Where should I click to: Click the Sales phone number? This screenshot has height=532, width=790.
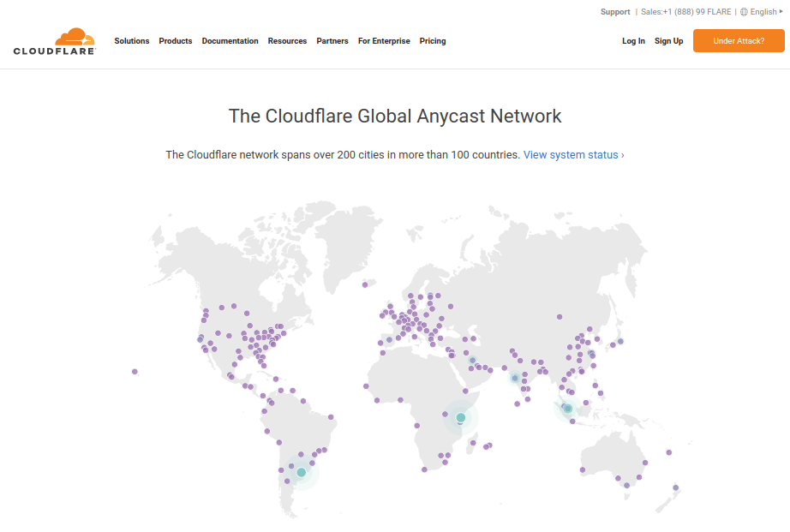[685, 12]
